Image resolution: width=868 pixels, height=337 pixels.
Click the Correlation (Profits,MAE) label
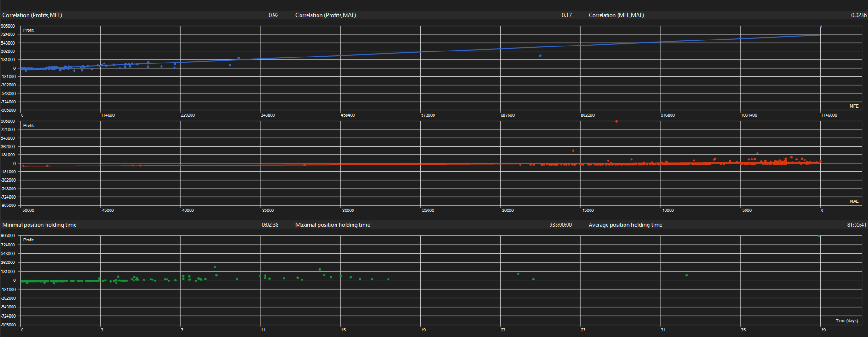(x=325, y=15)
